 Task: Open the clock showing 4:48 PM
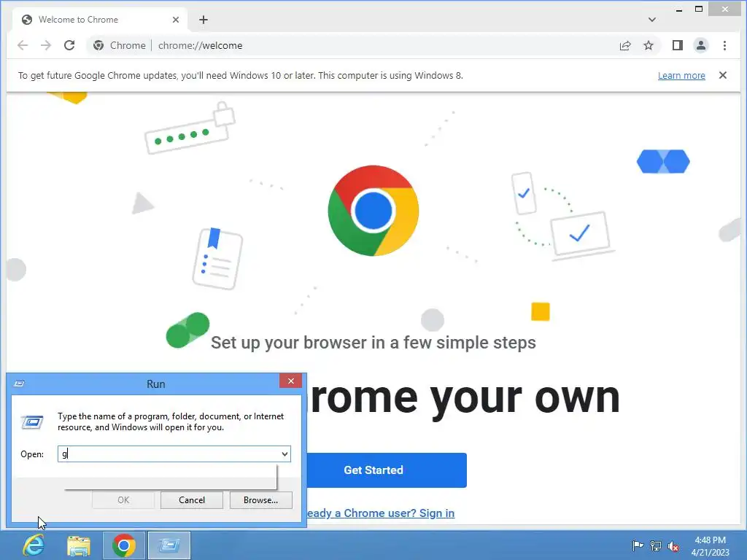pos(711,546)
